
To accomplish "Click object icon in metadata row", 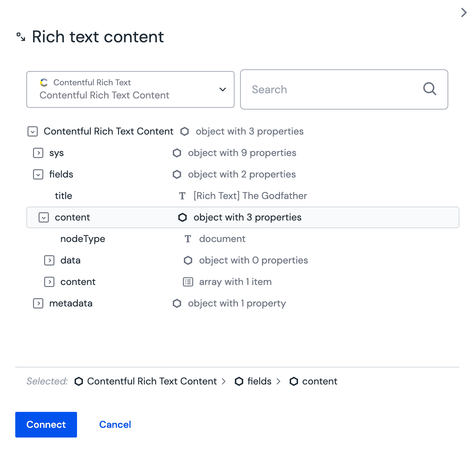I will click(x=177, y=303).
